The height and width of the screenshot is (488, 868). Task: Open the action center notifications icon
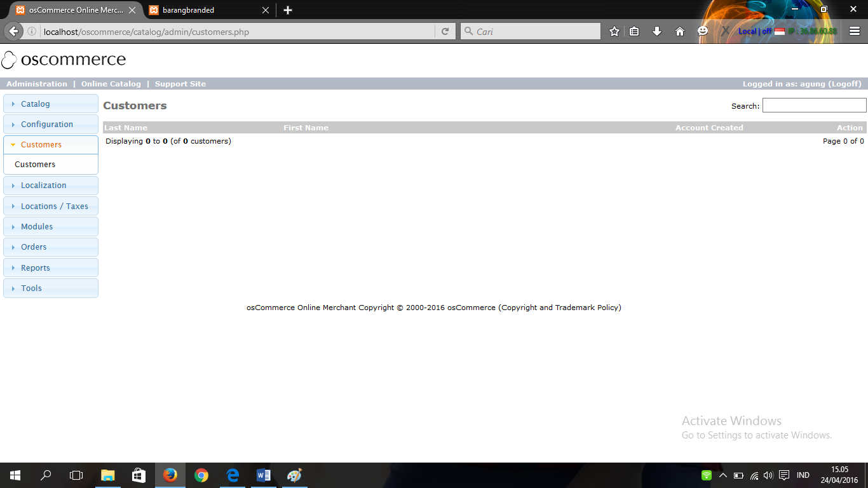784,475
